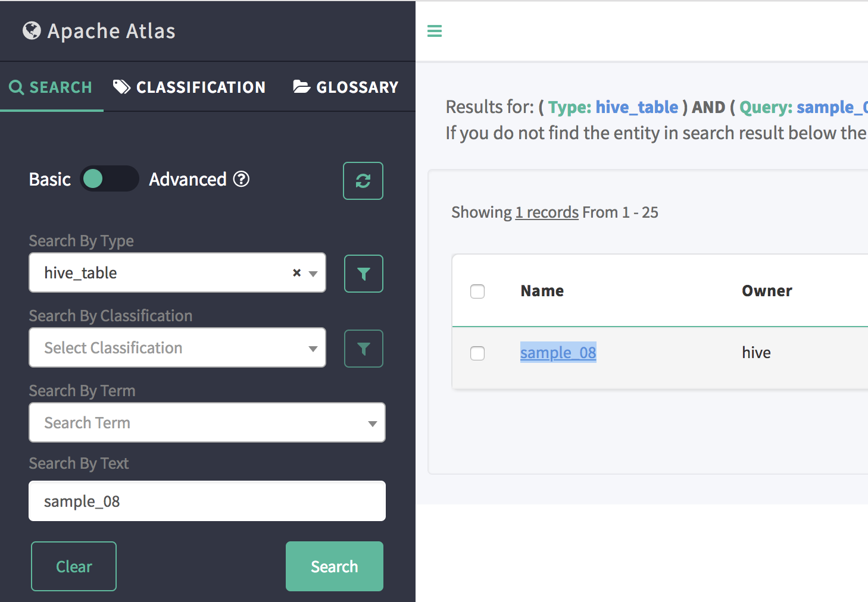Switch to the SEARCH tab
868x602 pixels.
click(51, 87)
